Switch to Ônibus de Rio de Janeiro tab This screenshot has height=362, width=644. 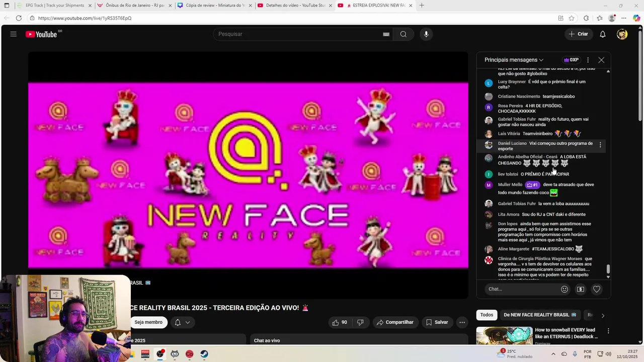[135, 6]
